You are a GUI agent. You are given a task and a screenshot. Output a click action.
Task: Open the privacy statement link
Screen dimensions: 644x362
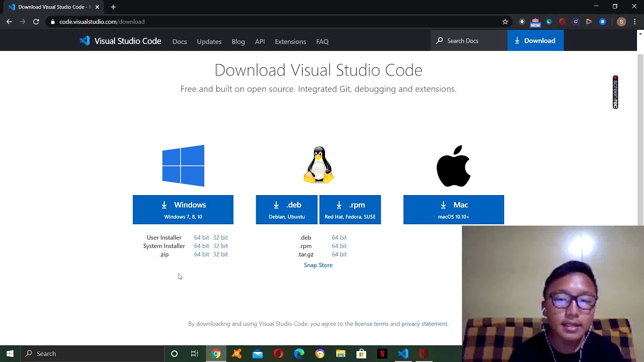tap(425, 324)
